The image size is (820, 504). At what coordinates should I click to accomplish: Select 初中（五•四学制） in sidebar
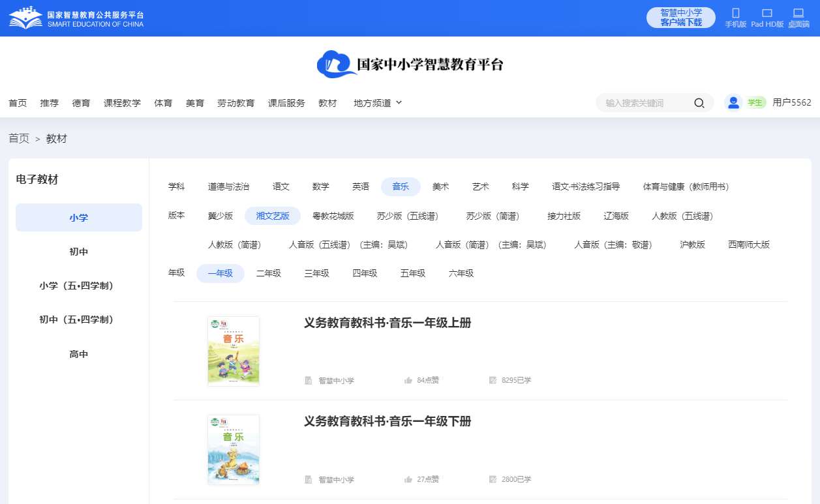coord(79,319)
